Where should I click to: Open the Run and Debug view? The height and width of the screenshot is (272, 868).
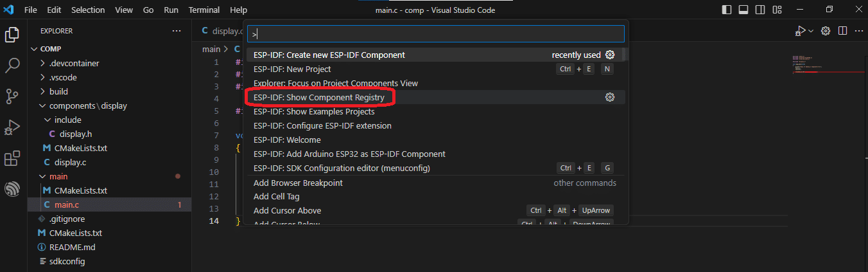coord(12,127)
